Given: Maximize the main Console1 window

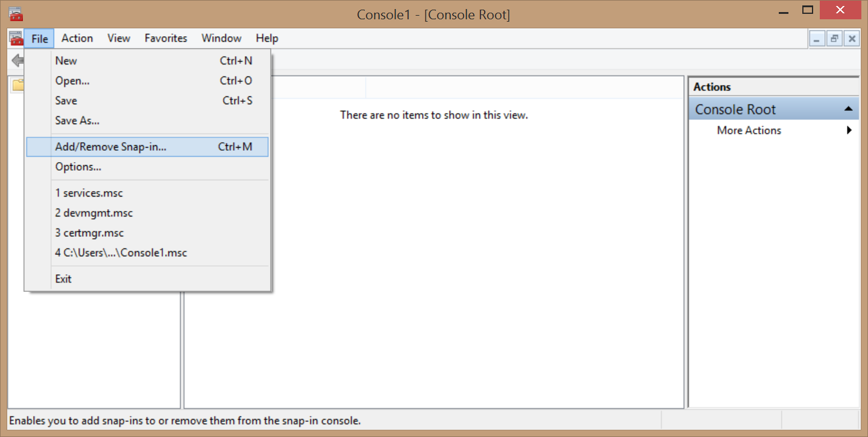Looking at the screenshot, I should point(808,10).
